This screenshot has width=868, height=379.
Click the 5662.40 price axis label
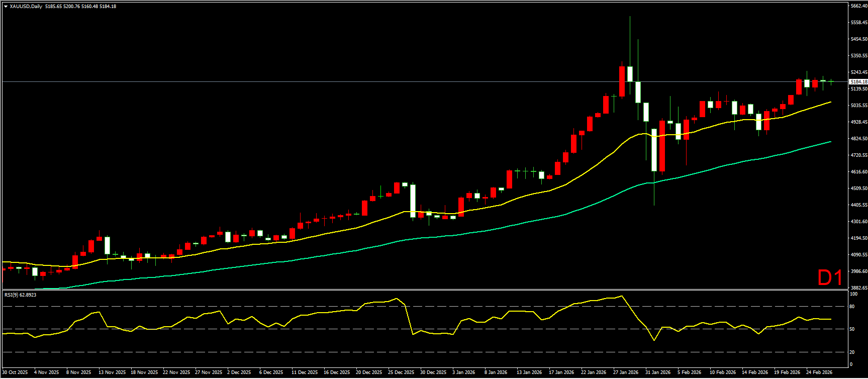click(858, 6)
